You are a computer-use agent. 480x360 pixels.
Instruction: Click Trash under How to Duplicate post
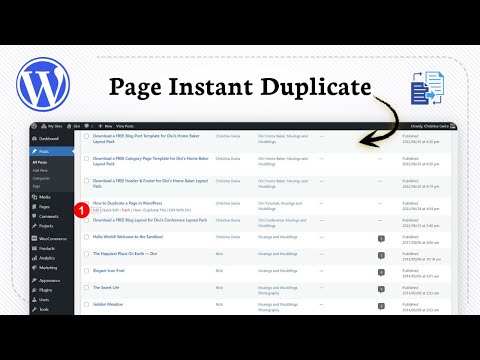coord(126,210)
